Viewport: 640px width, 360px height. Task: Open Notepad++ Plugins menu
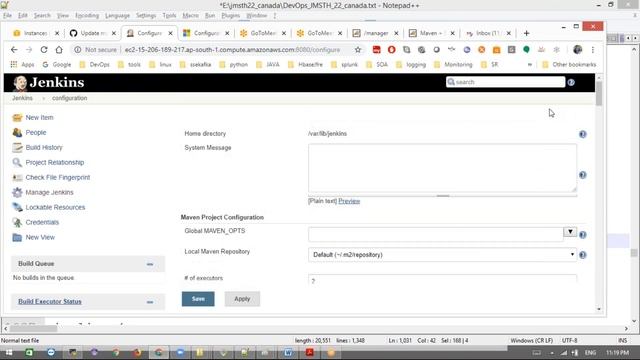(231, 16)
